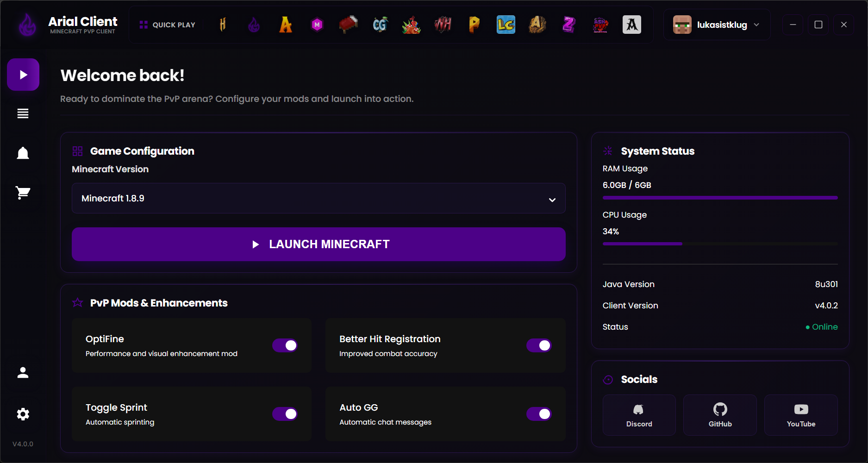Click the Quick Play grid icon
The height and width of the screenshot is (463, 868).
coord(144,25)
